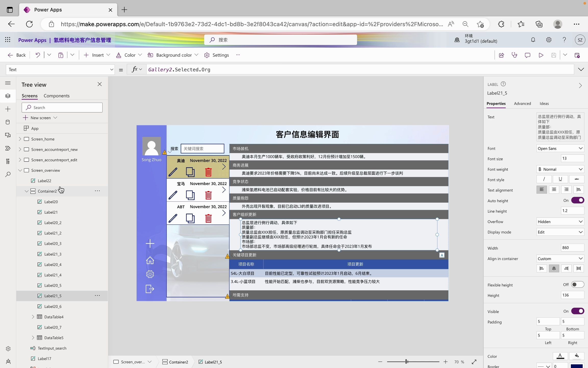The image size is (588, 368).
Task: Collapse the Container2 tree node
Action: 26,191
